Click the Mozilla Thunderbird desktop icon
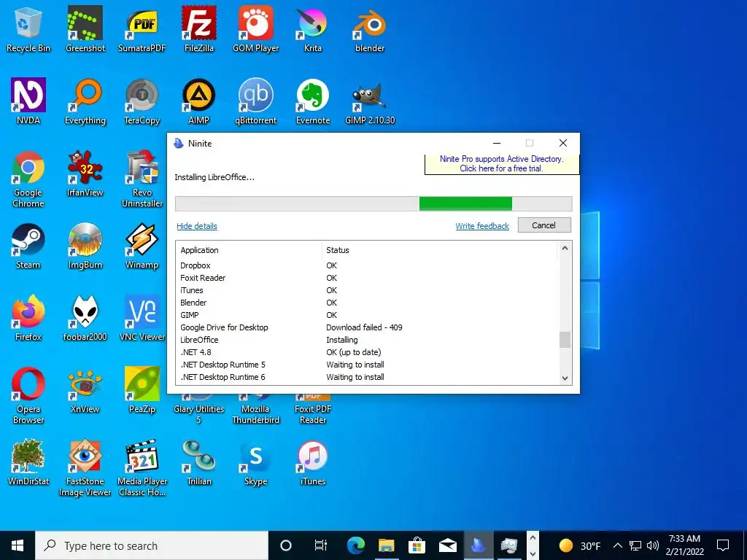The image size is (747, 560). 256,410
